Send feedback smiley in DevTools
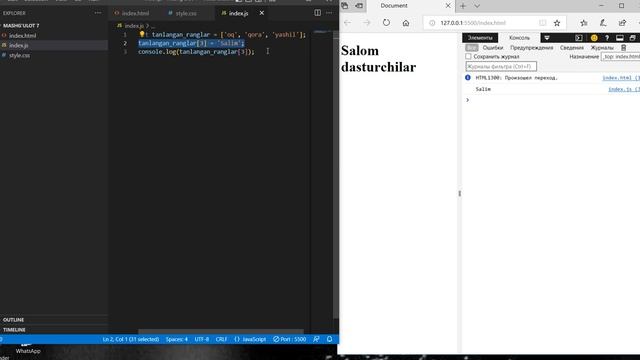 [594, 38]
